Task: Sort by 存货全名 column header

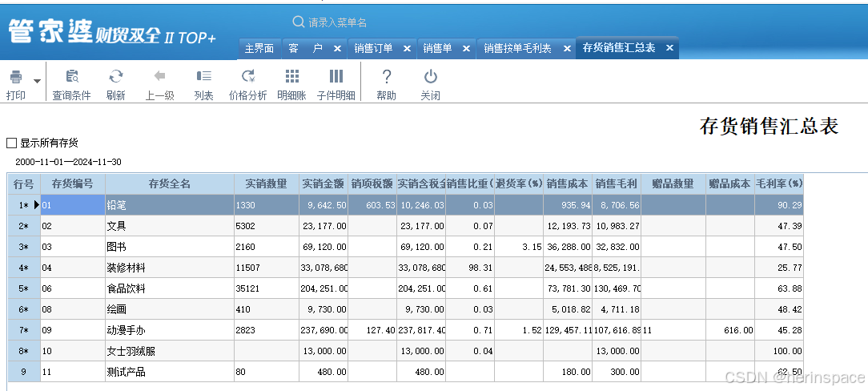Action: (x=170, y=183)
